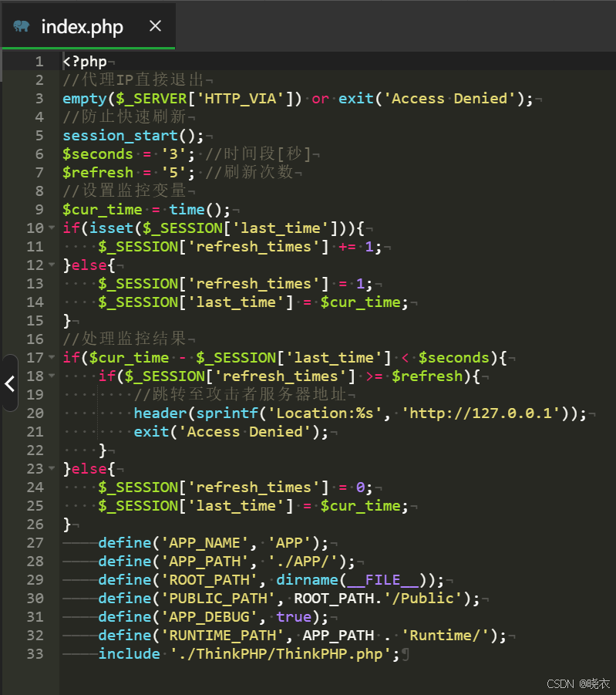Click comment '//跳转至攻击者服务器地址'
616x695 pixels.
240,394
